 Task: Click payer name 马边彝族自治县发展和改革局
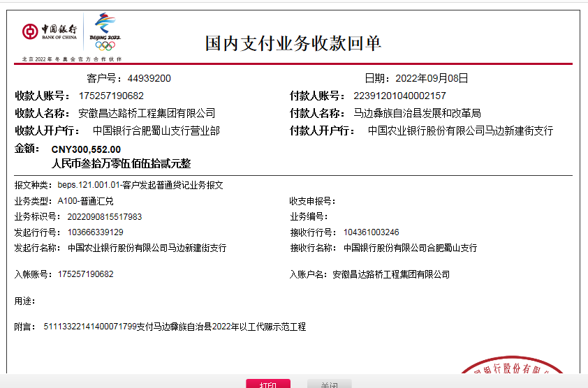point(417,113)
